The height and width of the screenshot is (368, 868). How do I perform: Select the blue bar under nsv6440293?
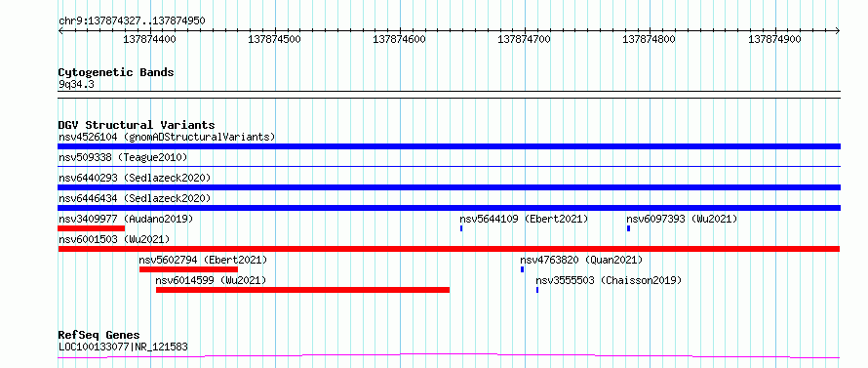[x=449, y=187]
